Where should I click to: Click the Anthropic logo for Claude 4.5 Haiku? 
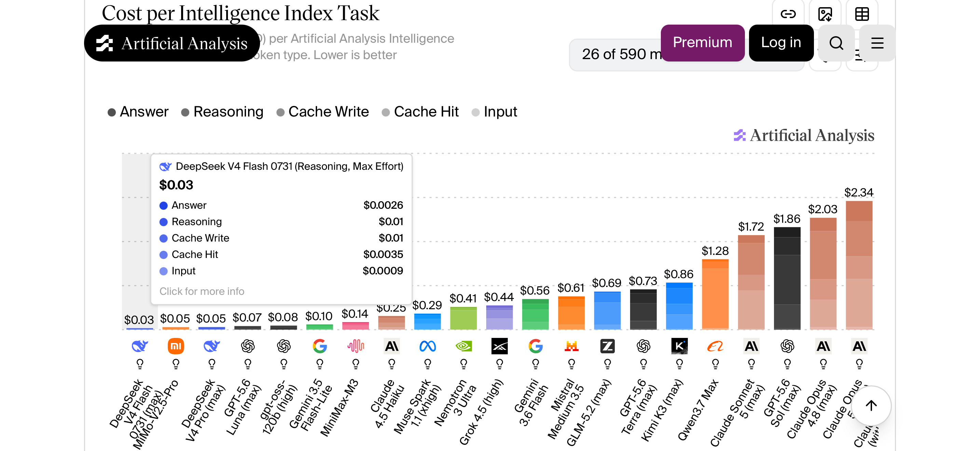click(392, 346)
